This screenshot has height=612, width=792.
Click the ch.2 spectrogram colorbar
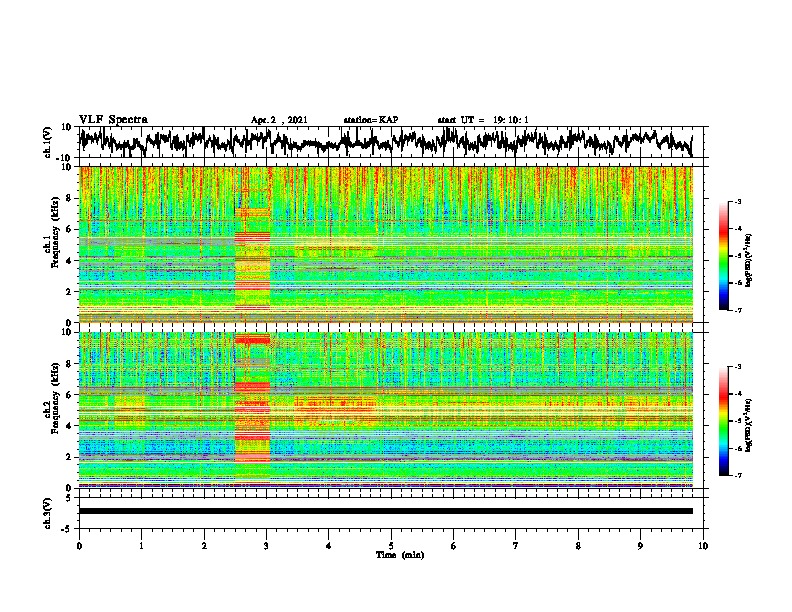coord(724,421)
